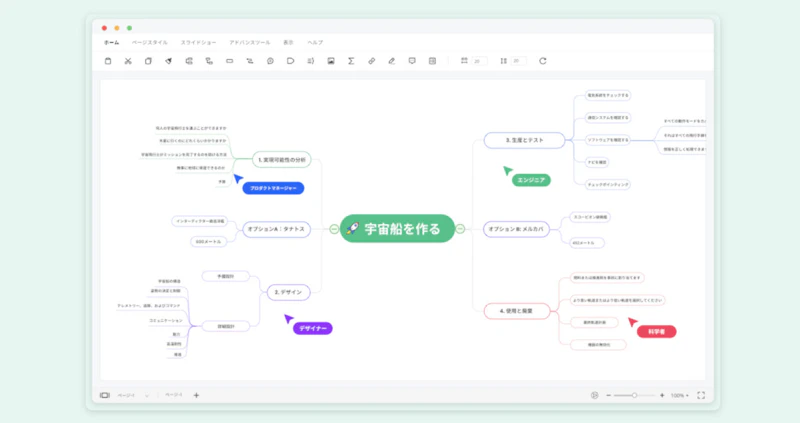Select the central 宇宙船を作る topic
This screenshot has height=423, width=800.
coord(397,229)
